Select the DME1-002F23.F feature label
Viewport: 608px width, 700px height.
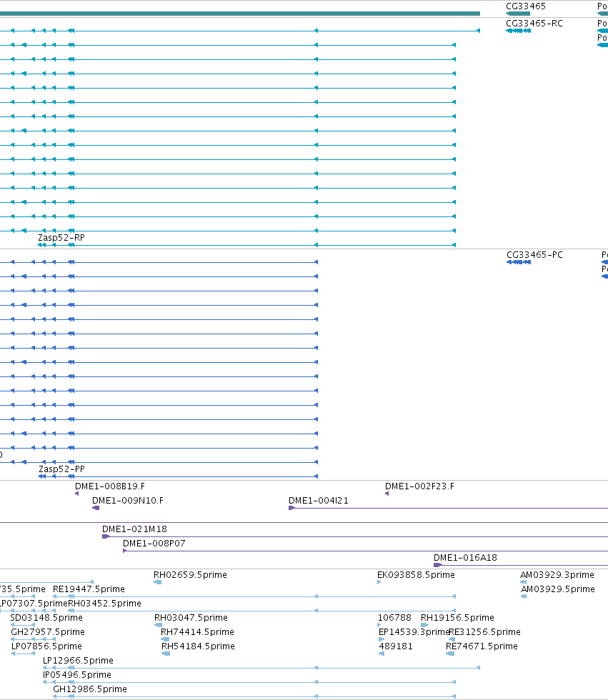tap(419, 486)
